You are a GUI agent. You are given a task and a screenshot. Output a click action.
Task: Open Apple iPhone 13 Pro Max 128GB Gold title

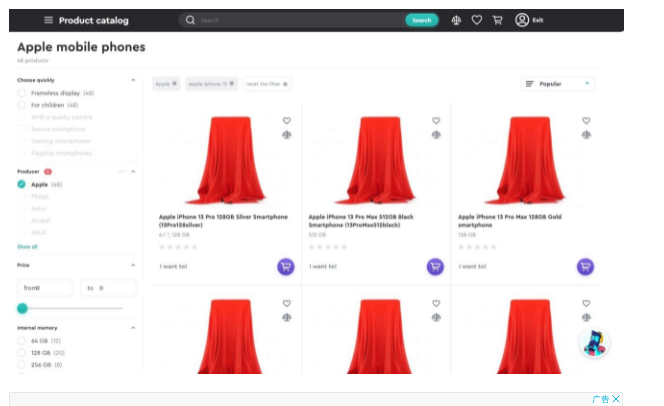510,221
